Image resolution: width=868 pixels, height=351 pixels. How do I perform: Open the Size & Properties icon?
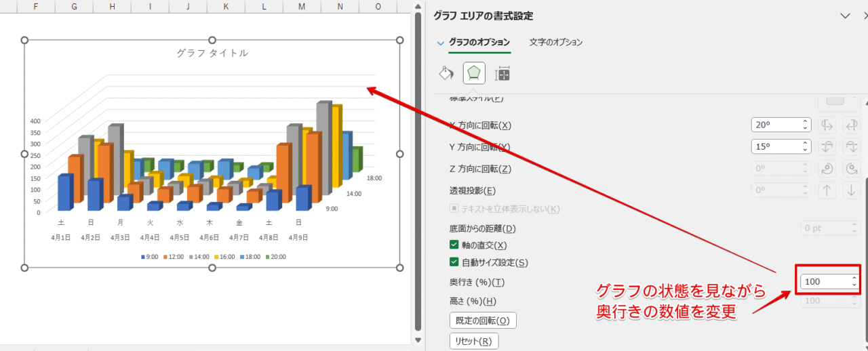click(x=502, y=74)
